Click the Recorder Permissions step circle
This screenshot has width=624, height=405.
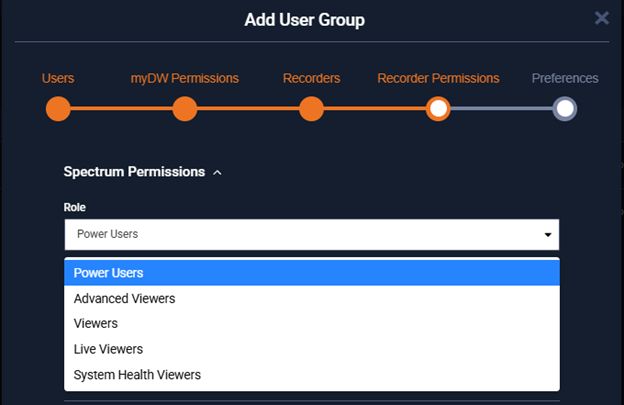pos(437,108)
